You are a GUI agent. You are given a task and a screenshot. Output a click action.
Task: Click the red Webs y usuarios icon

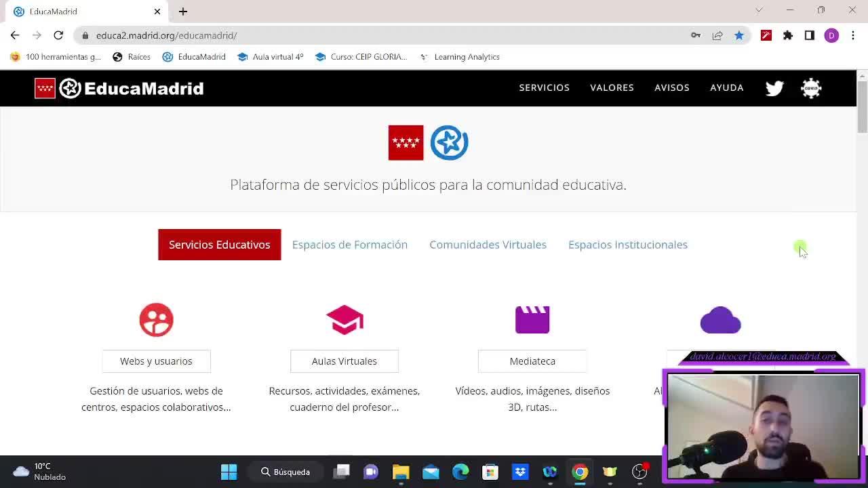[x=156, y=320]
